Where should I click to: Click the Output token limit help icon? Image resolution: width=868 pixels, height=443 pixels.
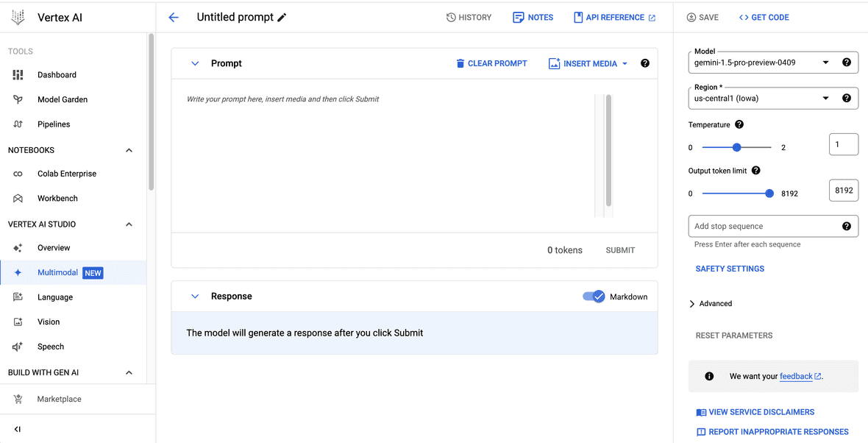click(x=755, y=170)
